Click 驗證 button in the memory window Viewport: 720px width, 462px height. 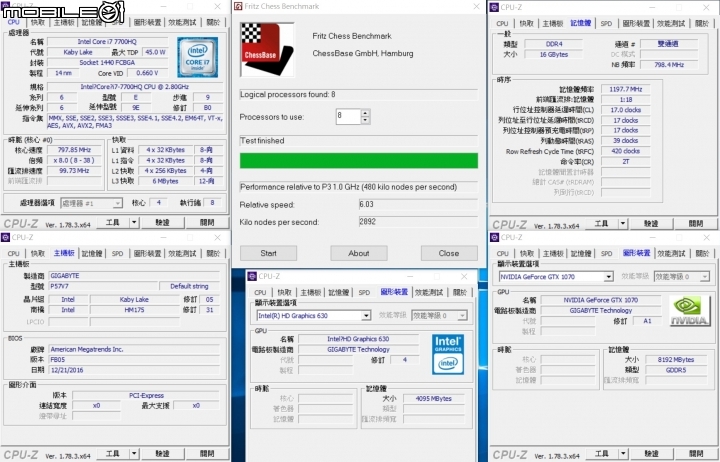coord(651,224)
